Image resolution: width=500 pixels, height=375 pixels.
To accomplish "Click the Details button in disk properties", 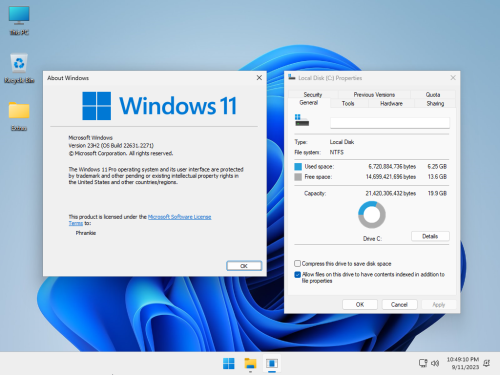I will [x=430, y=236].
